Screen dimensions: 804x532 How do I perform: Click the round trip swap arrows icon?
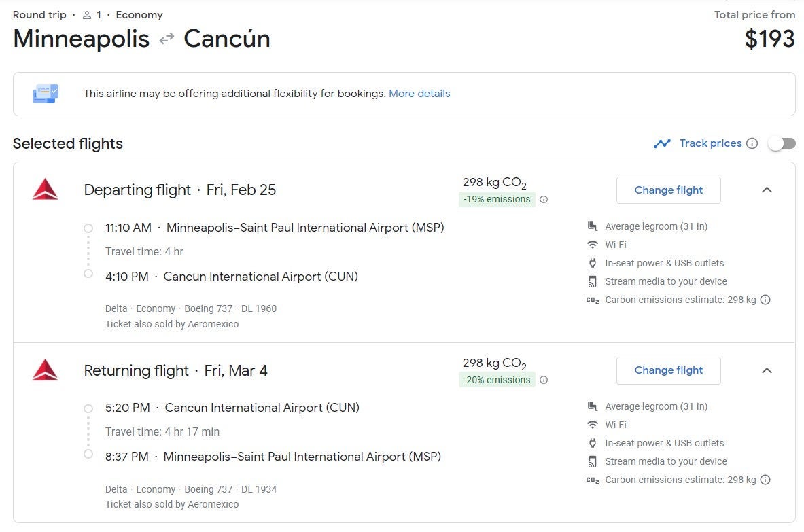coord(167,39)
